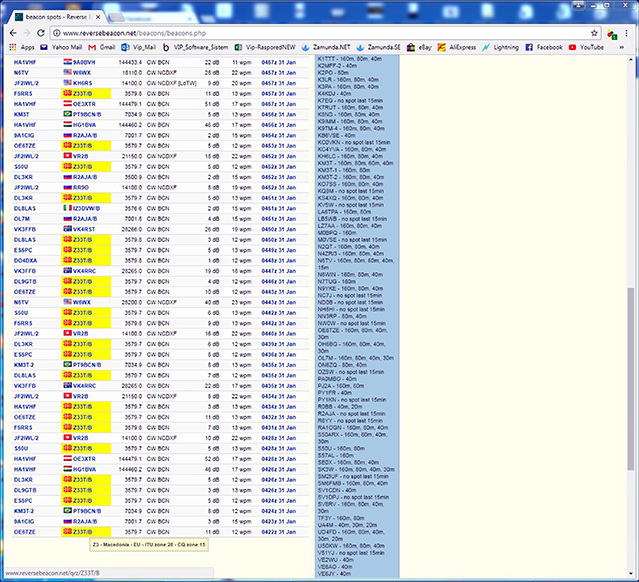Viewport: 639px width, 582px height.
Task: Open Chrome three-dot menu
Action: (626, 33)
